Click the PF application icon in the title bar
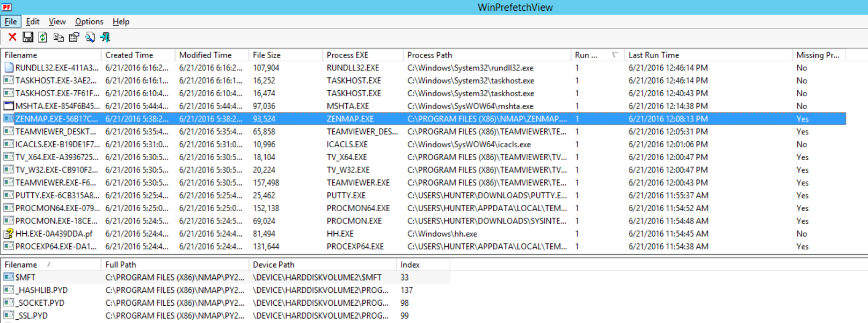Image resolution: width=868 pixels, height=323 pixels. (6, 7)
